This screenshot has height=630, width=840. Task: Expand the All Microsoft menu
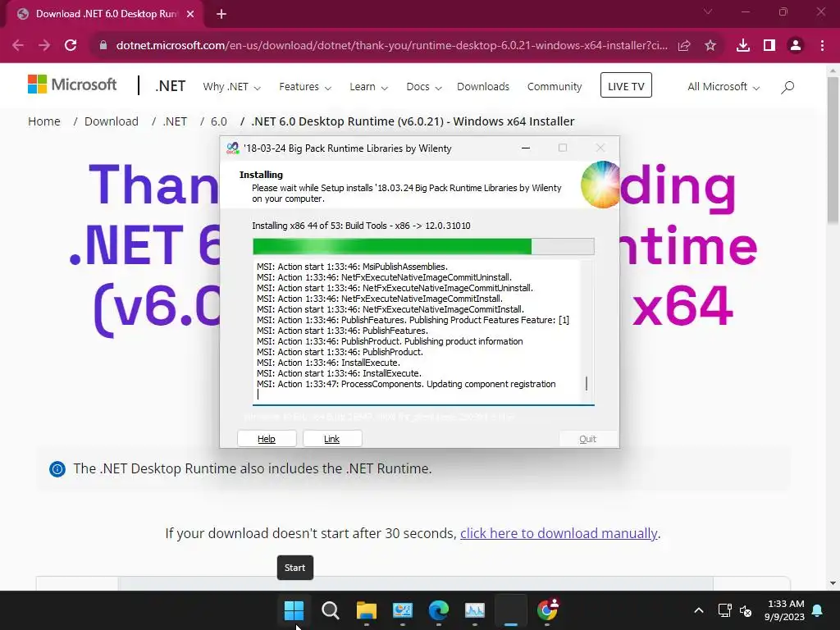[x=724, y=87]
